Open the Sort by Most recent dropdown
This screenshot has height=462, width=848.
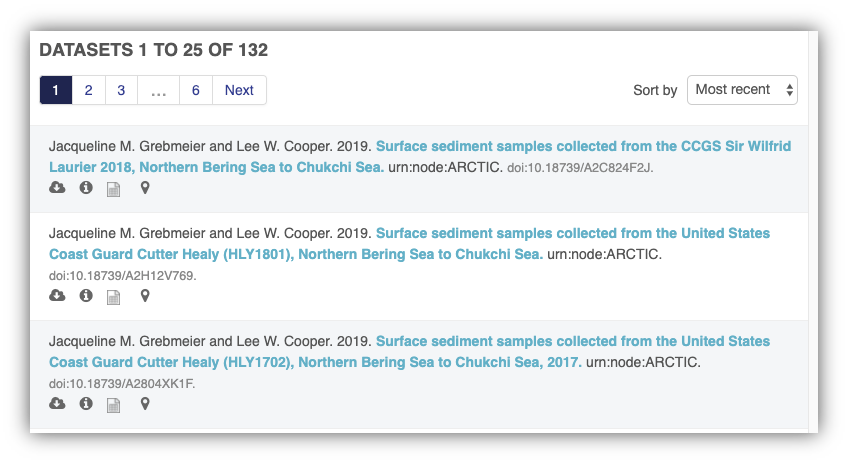tap(742, 90)
